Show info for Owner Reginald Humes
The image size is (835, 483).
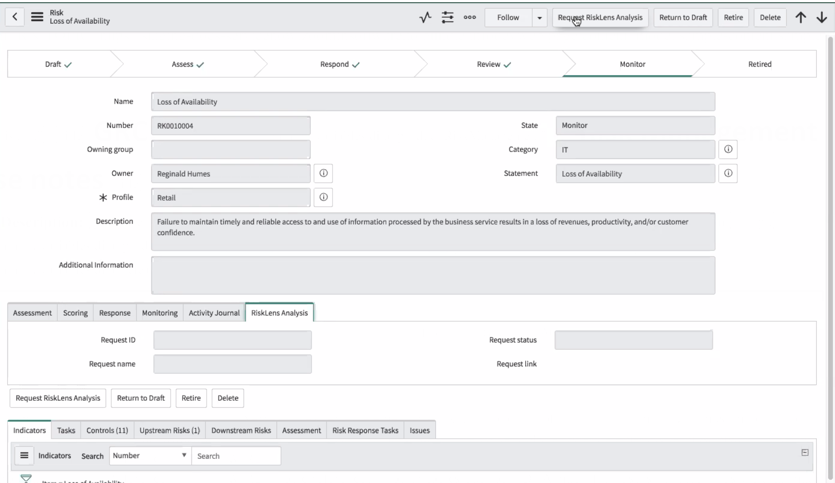click(323, 173)
